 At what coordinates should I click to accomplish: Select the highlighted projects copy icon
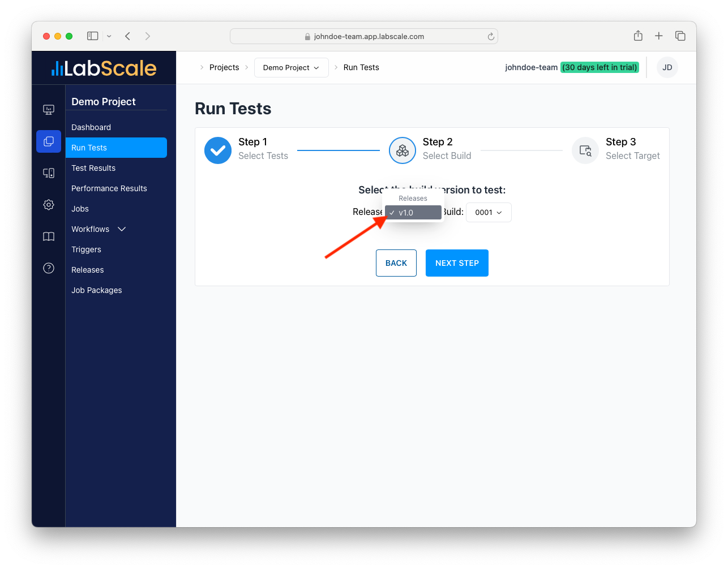pos(49,141)
